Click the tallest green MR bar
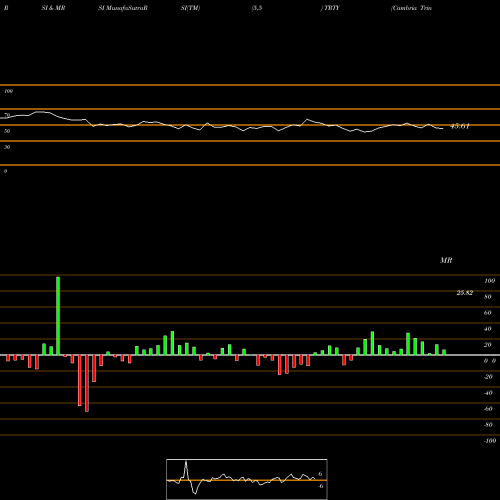The height and width of the screenshot is (500, 500). (58, 316)
